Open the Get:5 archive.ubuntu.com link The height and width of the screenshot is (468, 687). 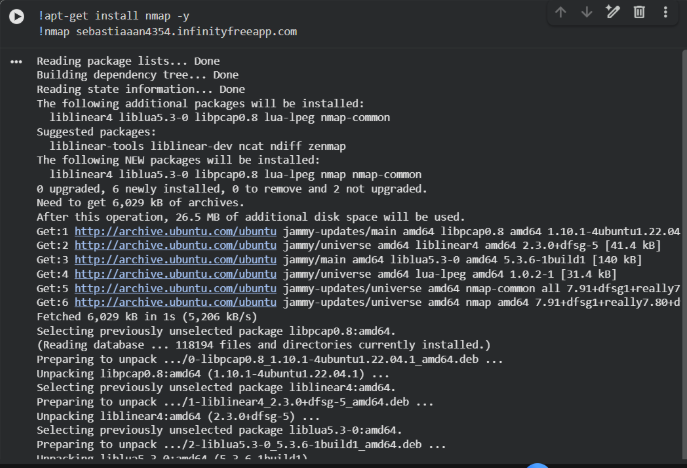pos(176,288)
